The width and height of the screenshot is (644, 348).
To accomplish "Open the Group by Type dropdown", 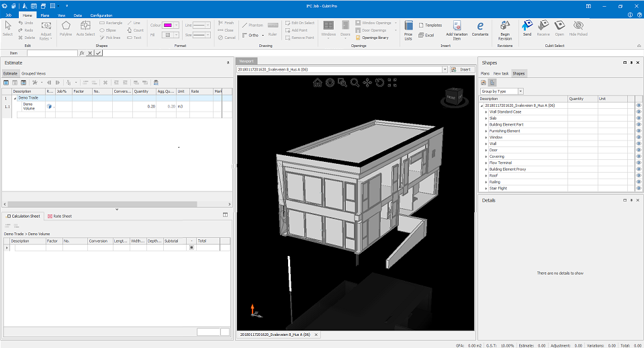I will click(x=502, y=91).
